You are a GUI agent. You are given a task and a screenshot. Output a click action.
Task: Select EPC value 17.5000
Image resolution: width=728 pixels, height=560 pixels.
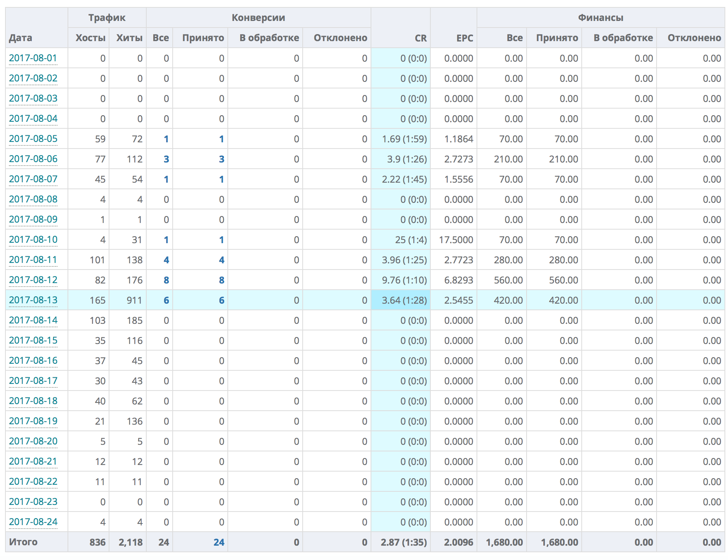[456, 240]
